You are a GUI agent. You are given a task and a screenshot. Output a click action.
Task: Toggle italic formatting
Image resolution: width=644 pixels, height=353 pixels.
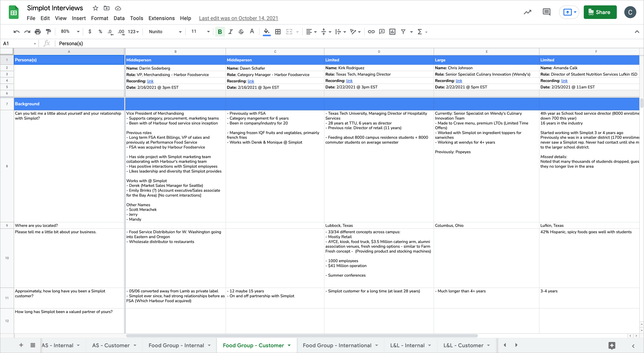point(231,32)
